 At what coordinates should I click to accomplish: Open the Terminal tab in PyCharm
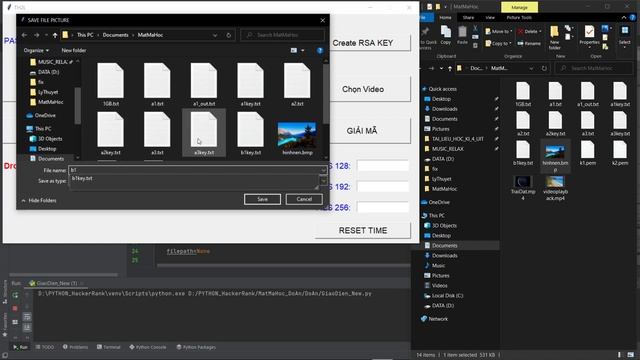[109, 347]
